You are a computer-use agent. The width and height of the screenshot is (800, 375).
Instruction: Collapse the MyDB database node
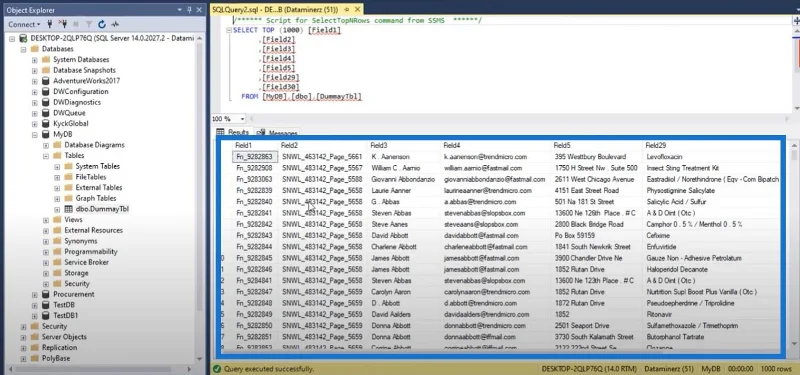(35, 135)
